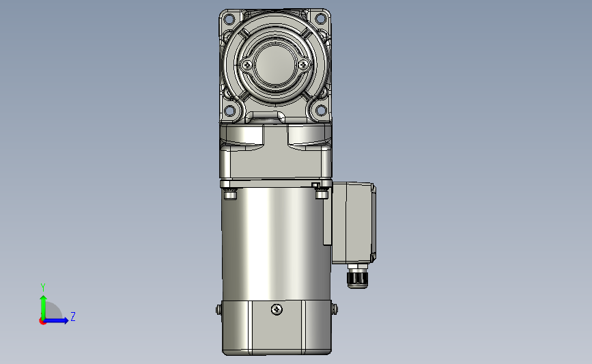The height and width of the screenshot is (364, 592).
Task: Pick the screw on the left edge of the end cover
Action: click(219, 309)
